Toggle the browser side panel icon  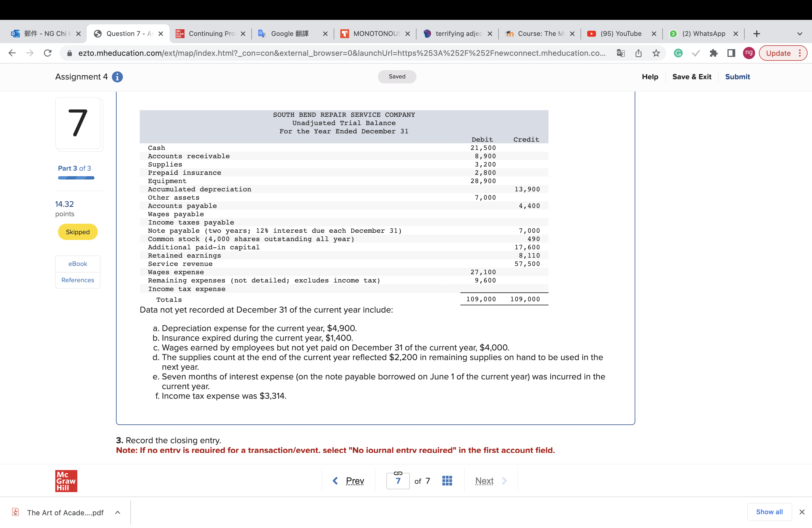click(x=731, y=53)
